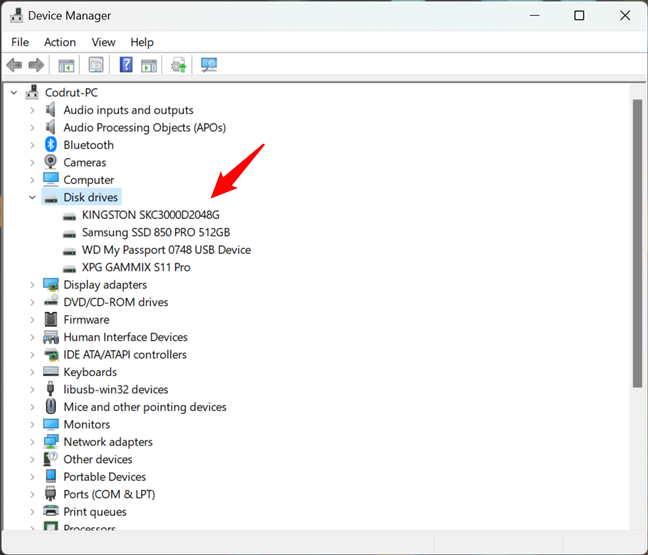Click the Other devices unknown-device icon
This screenshot has width=648, height=555.
[x=51, y=459]
